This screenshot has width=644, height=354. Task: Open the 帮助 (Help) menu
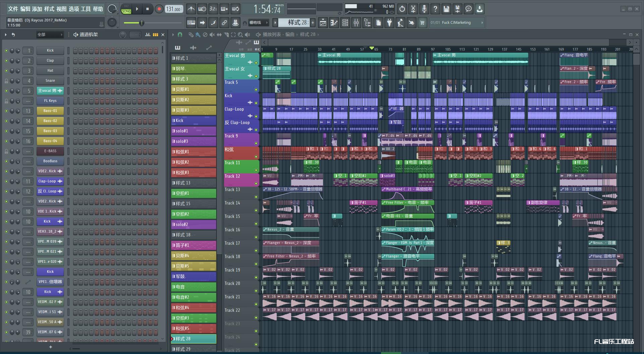click(98, 9)
